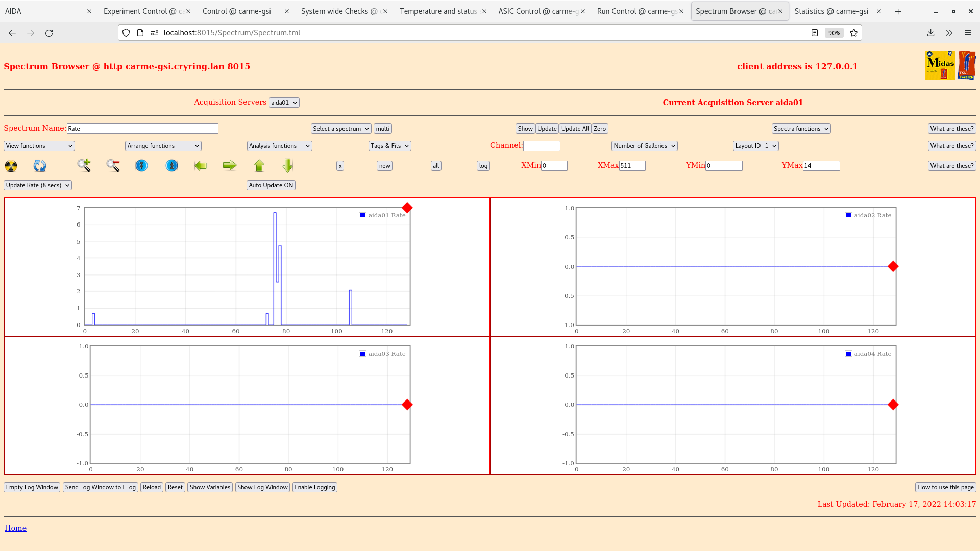This screenshot has width=980, height=551.
Task: Click Enable Logging button
Action: [314, 487]
